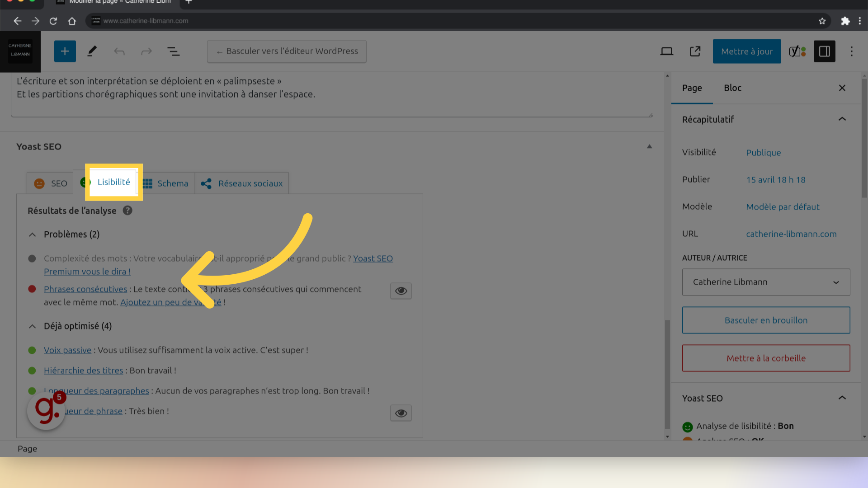Click Basculer vers l'éditeur WordPress
This screenshot has height=488, width=868.
point(287,52)
